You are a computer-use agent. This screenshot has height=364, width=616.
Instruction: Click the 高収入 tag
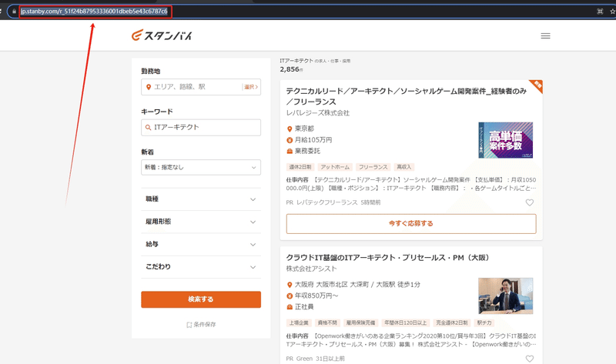(403, 167)
